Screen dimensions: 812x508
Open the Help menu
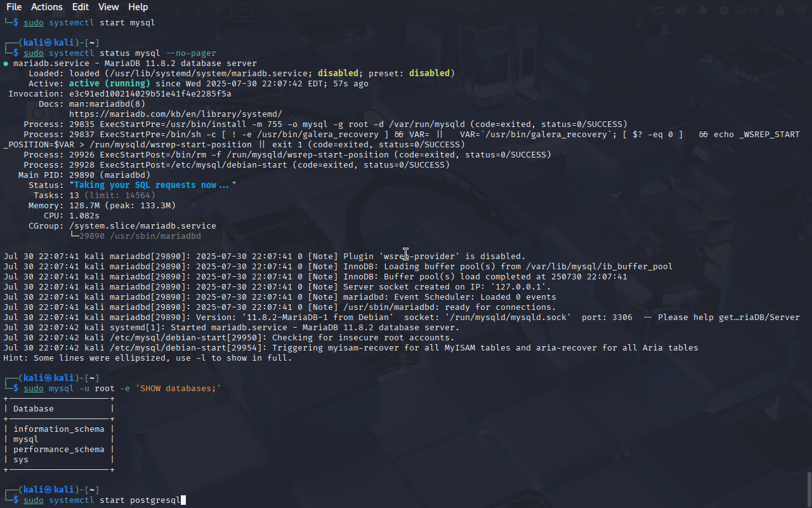point(138,7)
